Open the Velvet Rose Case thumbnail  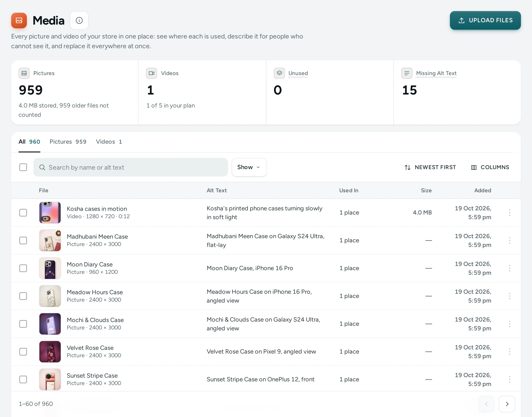click(50, 352)
